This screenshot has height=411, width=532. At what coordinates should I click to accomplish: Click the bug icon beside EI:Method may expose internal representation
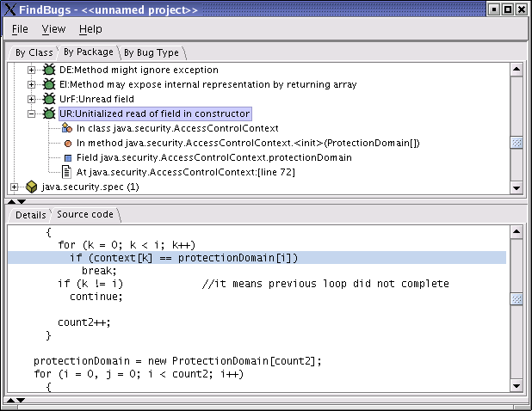pyautogui.click(x=49, y=84)
